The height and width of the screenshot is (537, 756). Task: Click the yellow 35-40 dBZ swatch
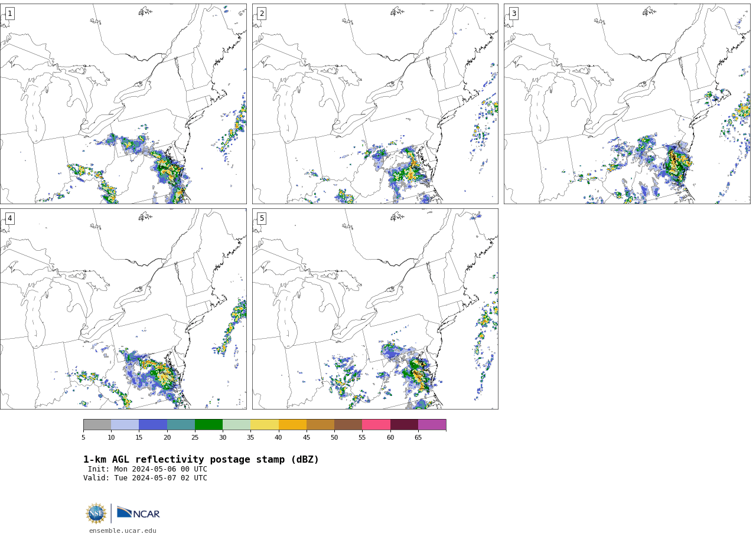pos(265,425)
